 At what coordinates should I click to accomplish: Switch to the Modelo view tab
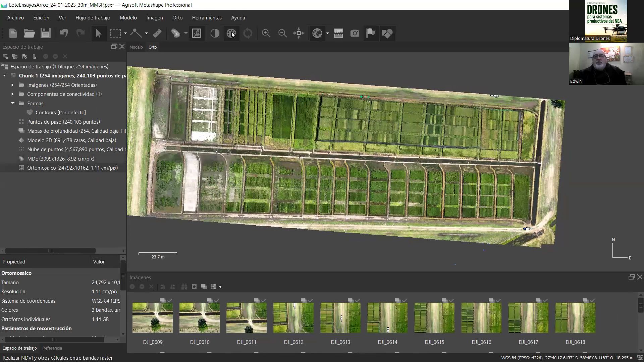click(x=136, y=47)
